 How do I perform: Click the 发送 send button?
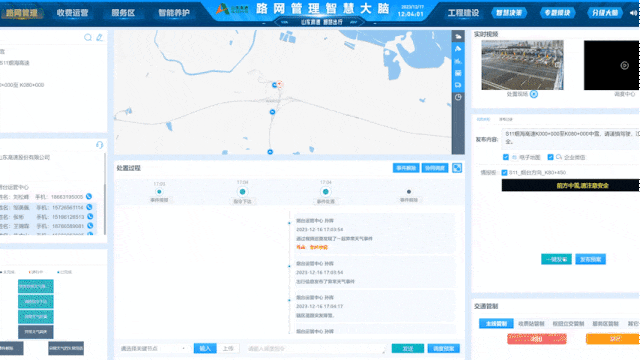point(407,349)
